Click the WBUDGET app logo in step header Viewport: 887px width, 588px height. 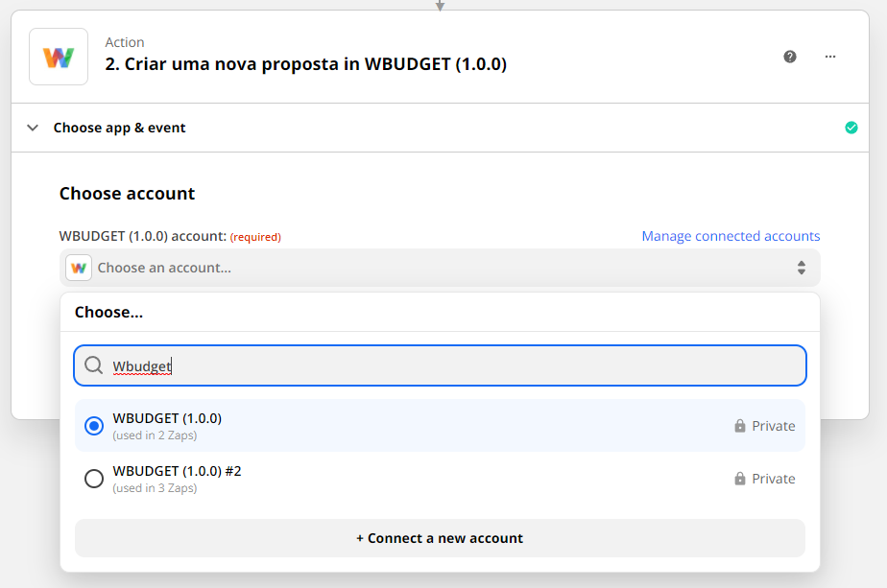click(59, 58)
